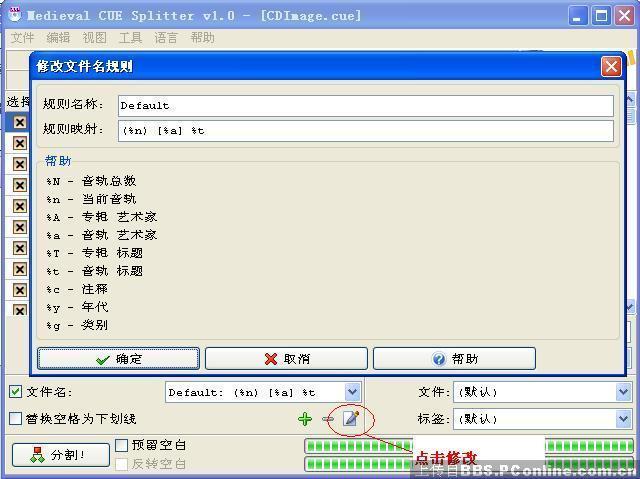Click the %c - 注释 help line
Image resolution: width=640 pixels, height=479 pixels.
77,289
